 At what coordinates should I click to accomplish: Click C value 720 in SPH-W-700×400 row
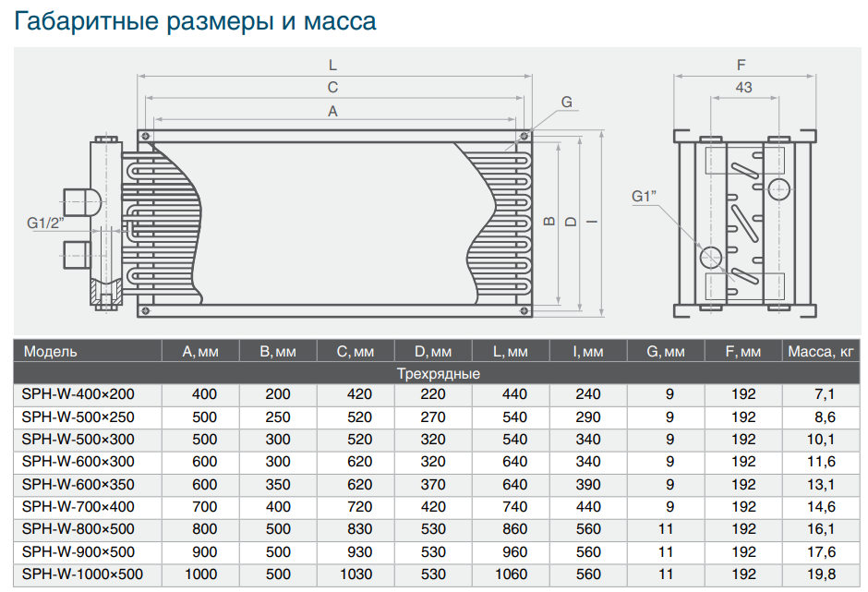360,507
